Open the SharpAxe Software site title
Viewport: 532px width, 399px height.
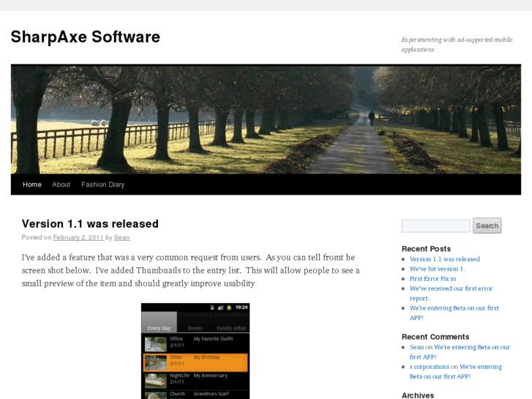86,37
